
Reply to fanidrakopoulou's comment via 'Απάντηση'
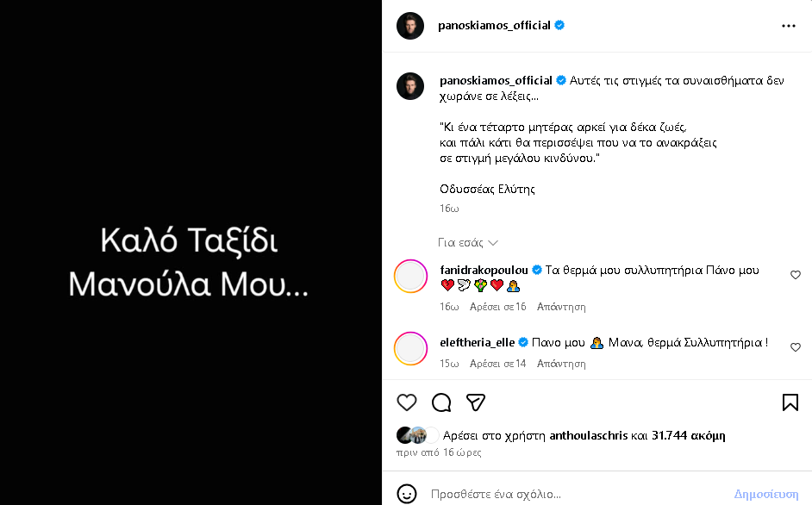561,307
